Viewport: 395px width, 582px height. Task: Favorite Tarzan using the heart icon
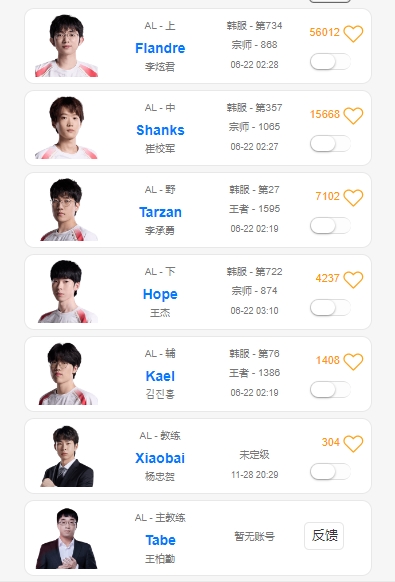tap(353, 198)
